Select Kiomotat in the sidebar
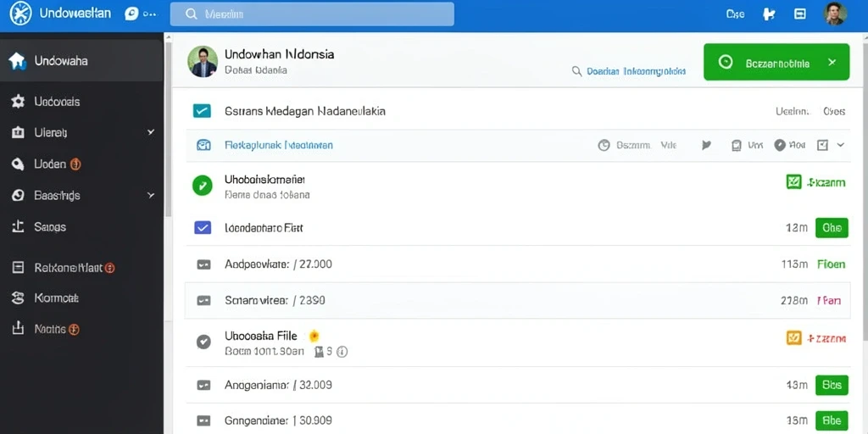 pyautogui.click(x=56, y=298)
